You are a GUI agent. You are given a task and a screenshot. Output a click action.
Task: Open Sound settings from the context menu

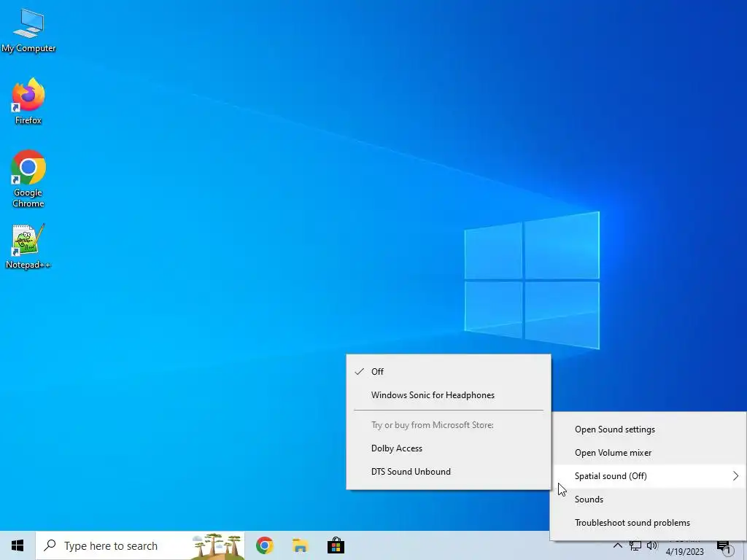pyautogui.click(x=648, y=429)
